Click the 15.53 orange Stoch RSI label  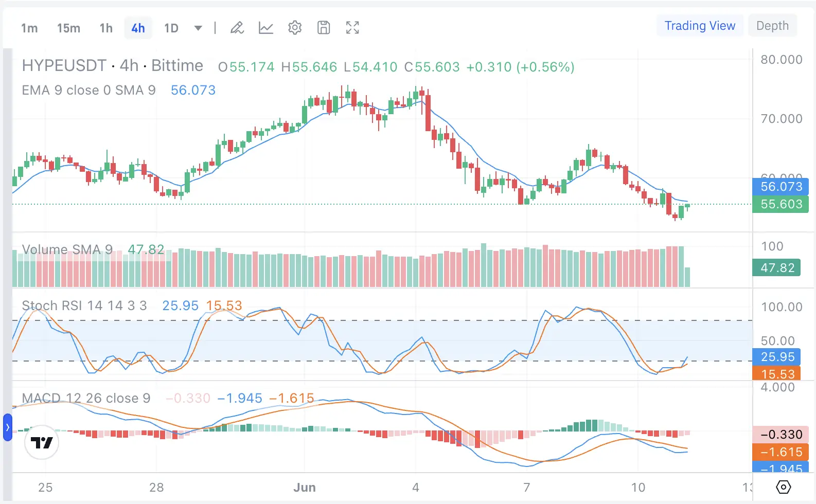pyautogui.click(x=776, y=374)
